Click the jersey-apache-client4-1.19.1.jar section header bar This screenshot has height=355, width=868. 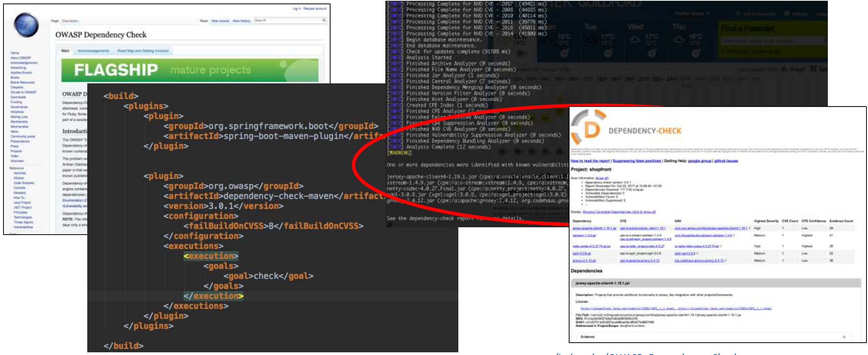[x=715, y=283]
